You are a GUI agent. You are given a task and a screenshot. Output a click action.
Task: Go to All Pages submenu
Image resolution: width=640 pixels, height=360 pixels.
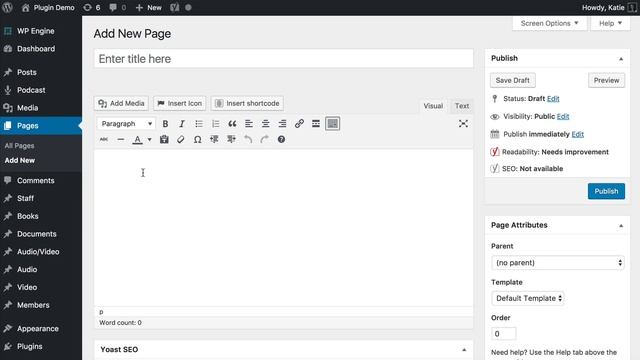(x=20, y=146)
